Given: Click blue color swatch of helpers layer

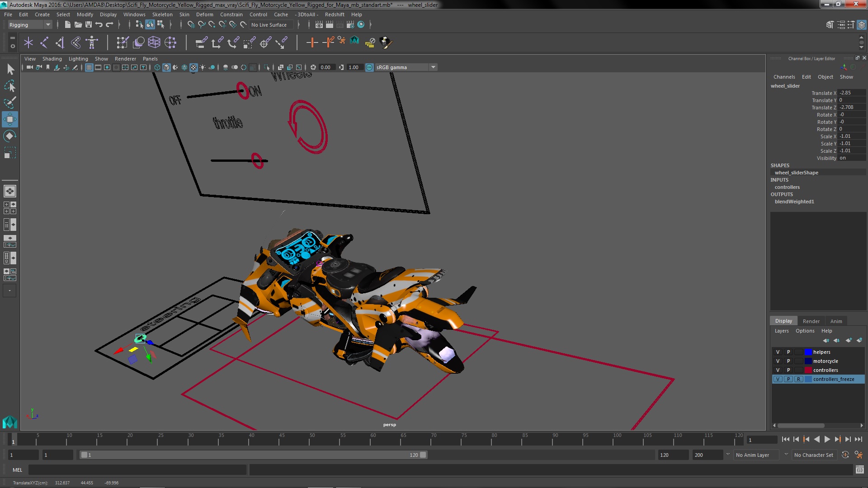Looking at the screenshot, I should 808,352.
